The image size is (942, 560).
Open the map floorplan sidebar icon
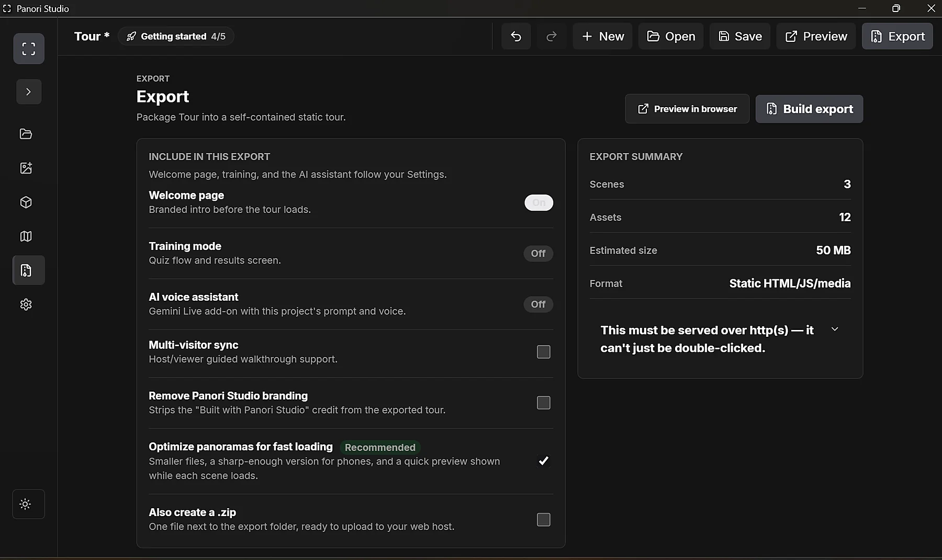tap(26, 236)
